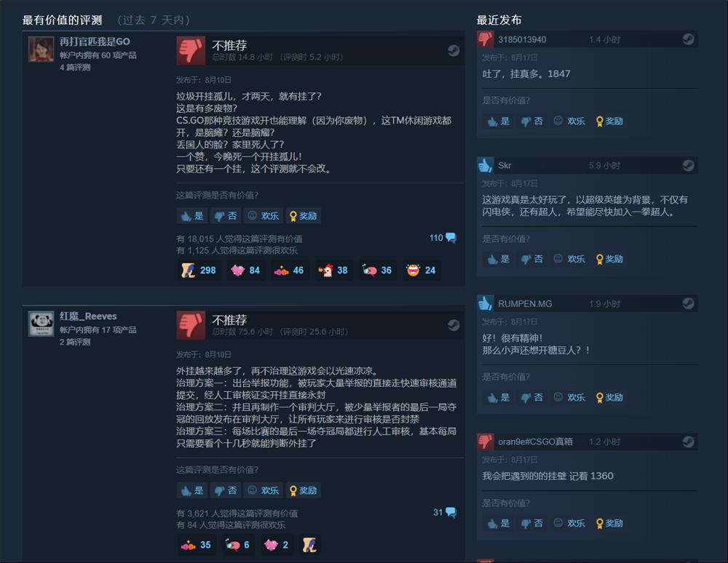The width and height of the screenshot is (728, 563).
Task: Open oran9e#CSGO真箱 reviewer link
Action: [x=535, y=442]
